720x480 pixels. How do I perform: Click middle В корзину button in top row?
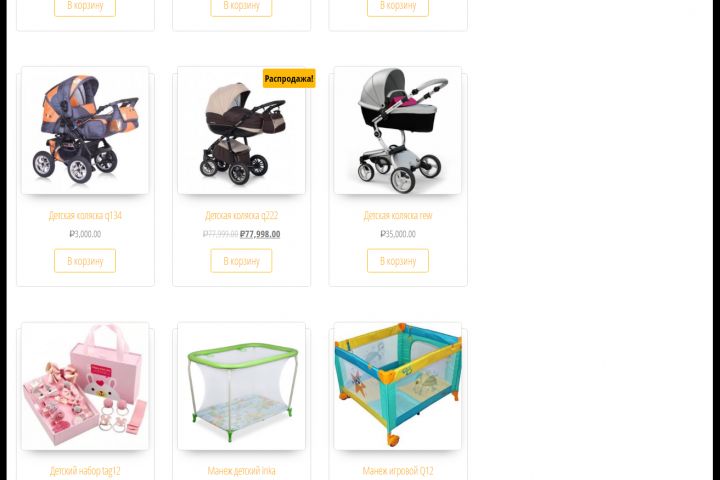[x=242, y=6]
